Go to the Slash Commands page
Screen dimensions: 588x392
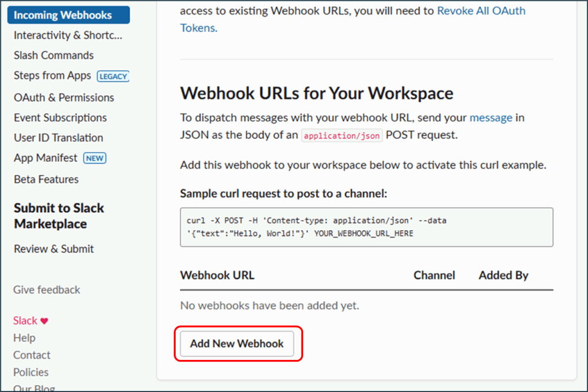coord(53,56)
